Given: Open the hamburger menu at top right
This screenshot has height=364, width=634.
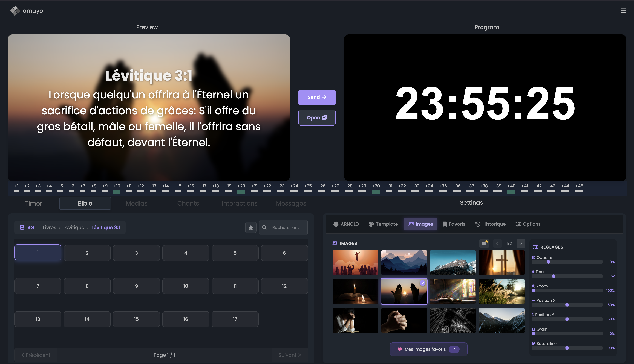Looking at the screenshot, I should coord(623,11).
